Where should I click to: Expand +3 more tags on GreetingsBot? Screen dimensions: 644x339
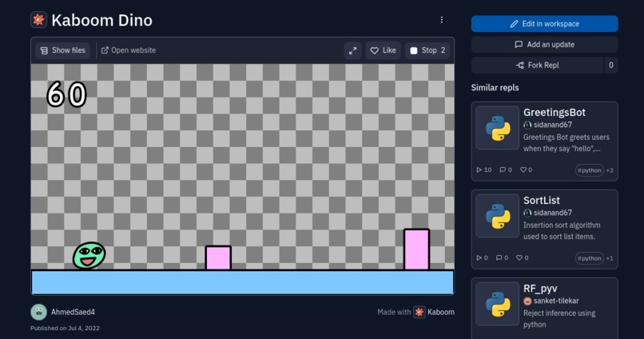pyautogui.click(x=610, y=170)
